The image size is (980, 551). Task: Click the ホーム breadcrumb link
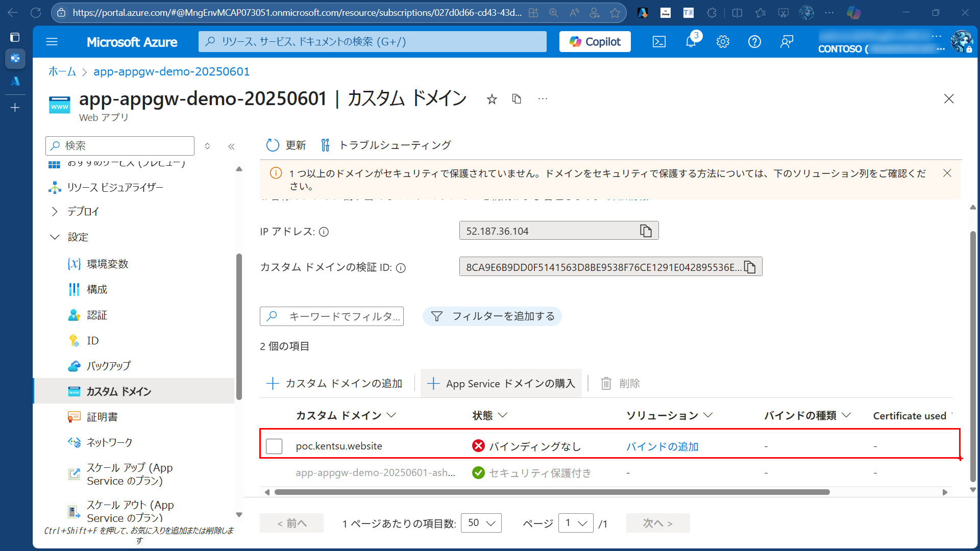62,71
